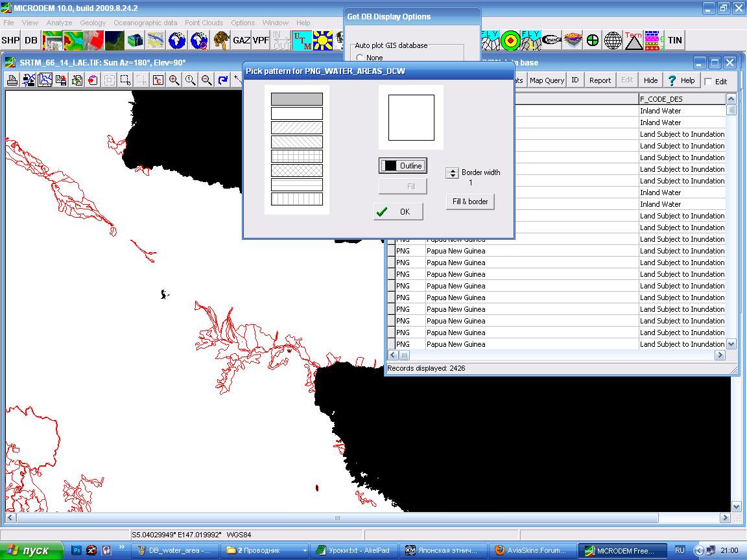
Task: Click the dashed rectangle subset selection icon
Action: click(125, 80)
